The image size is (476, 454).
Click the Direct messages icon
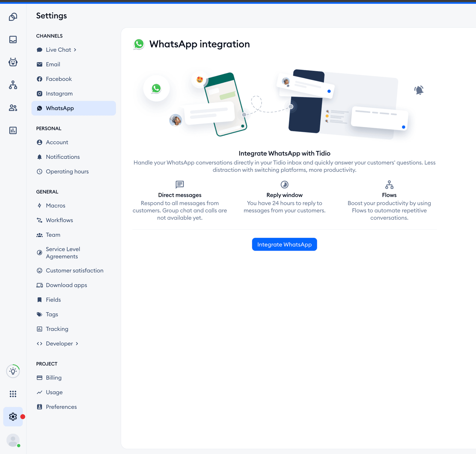click(x=180, y=185)
